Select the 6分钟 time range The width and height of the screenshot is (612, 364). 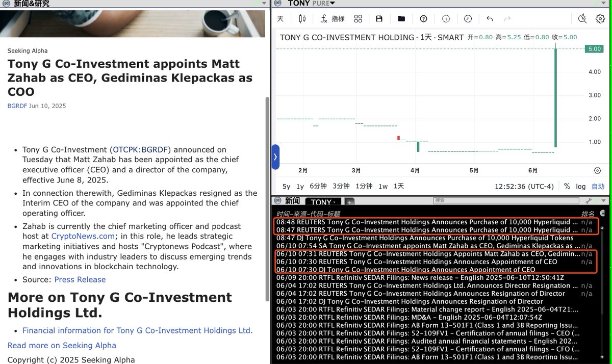coord(318,187)
